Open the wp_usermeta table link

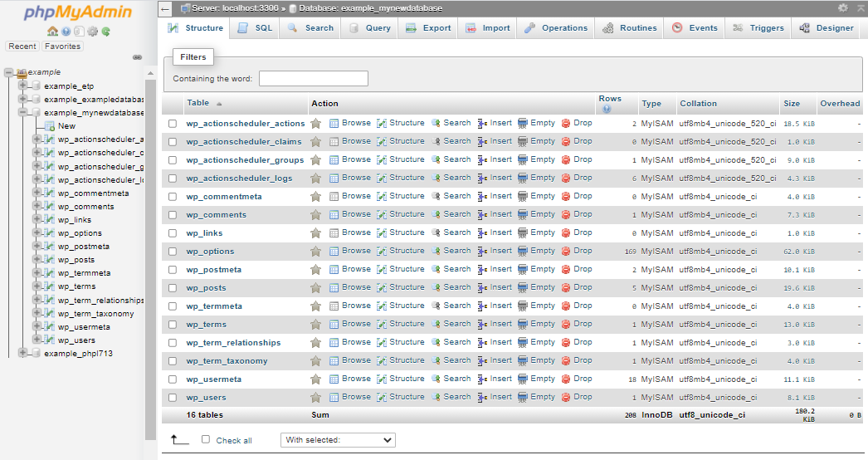point(213,379)
